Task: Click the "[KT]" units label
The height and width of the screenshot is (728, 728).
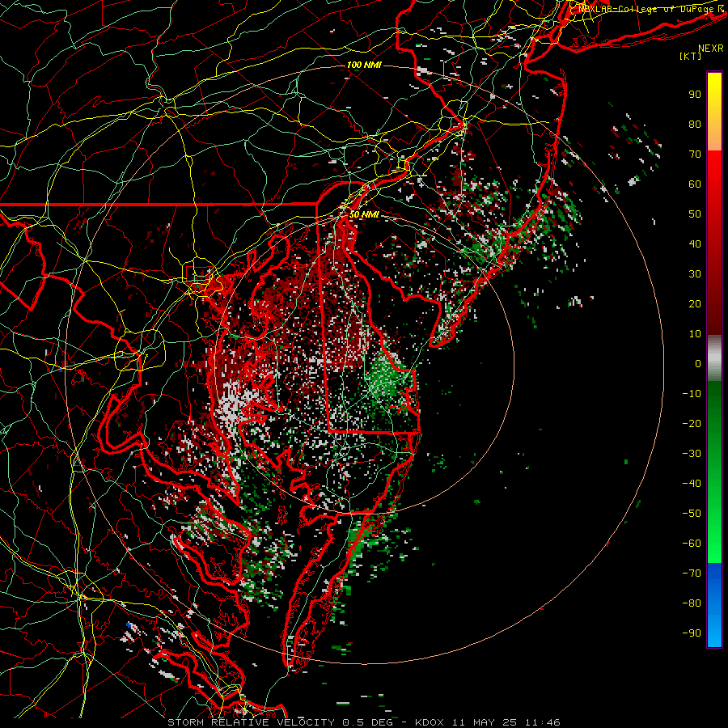Action: [x=690, y=56]
